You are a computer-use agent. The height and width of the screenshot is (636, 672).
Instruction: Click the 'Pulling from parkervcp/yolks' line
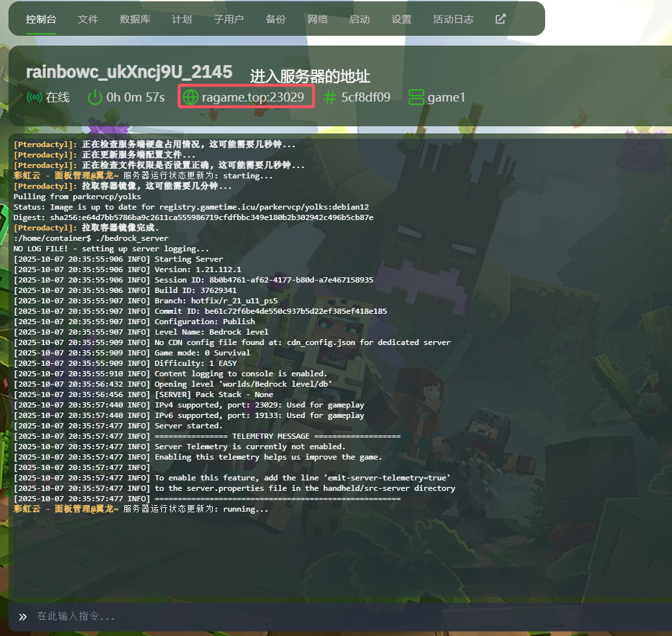tap(77, 197)
